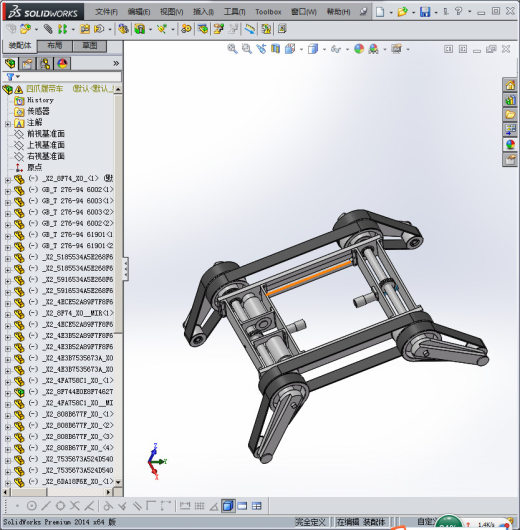Click the 前视基准面 plane item
The width and height of the screenshot is (520, 530).
click(46, 134)
